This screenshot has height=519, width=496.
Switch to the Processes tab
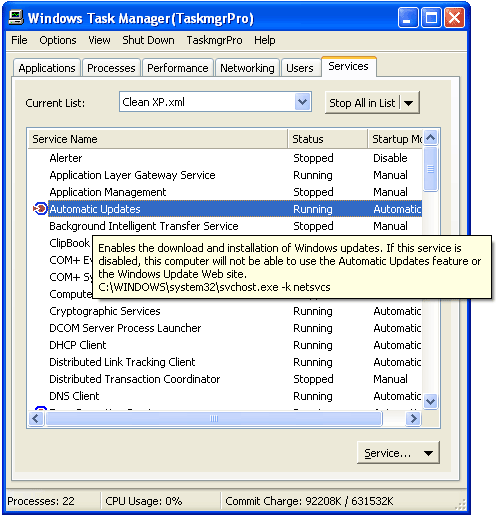click(x=111, y=68)
